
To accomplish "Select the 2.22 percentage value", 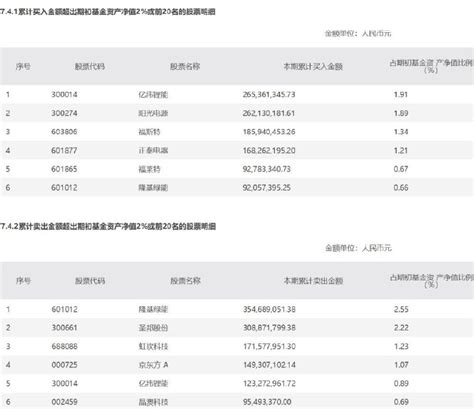I will tap(401, 328).
